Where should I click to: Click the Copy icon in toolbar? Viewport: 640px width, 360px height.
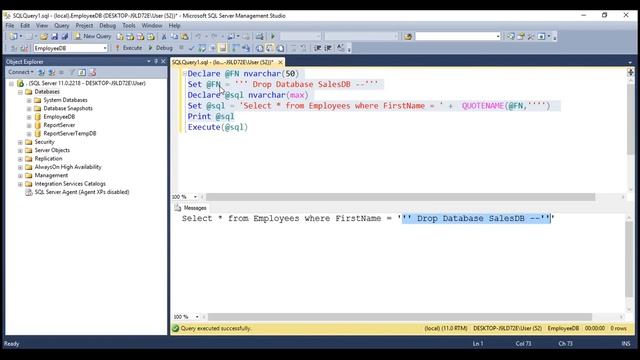coord(174,36)
